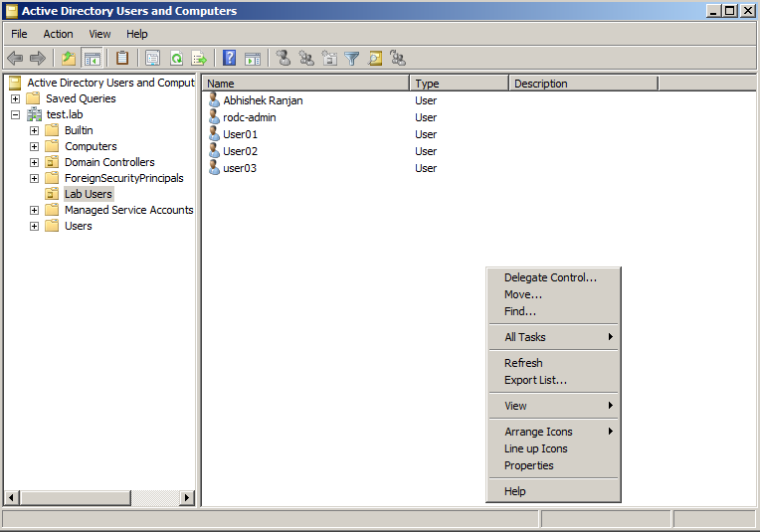Select the Lab Users OU in tree
Screen dimensions: 760x532
pyautogui.click(x=89, y=194)
